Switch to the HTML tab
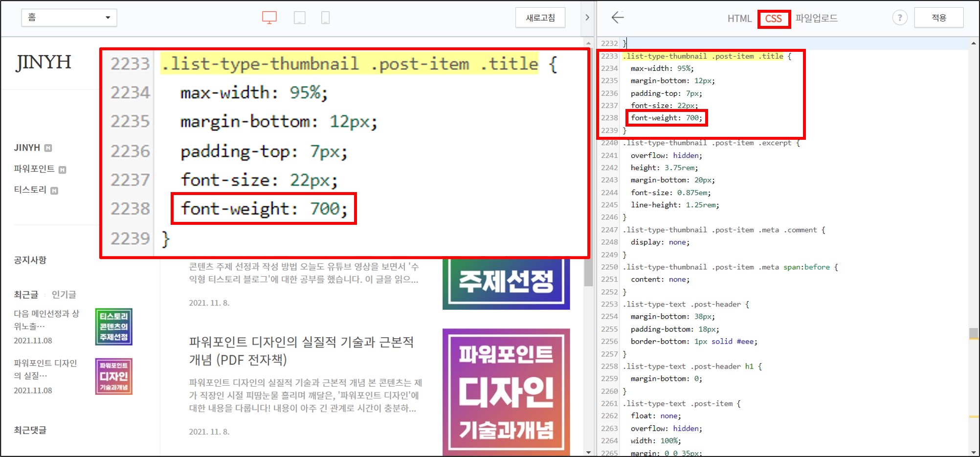Image resolution: width=980 pixels, height=457 pixels. pos(739,19)
